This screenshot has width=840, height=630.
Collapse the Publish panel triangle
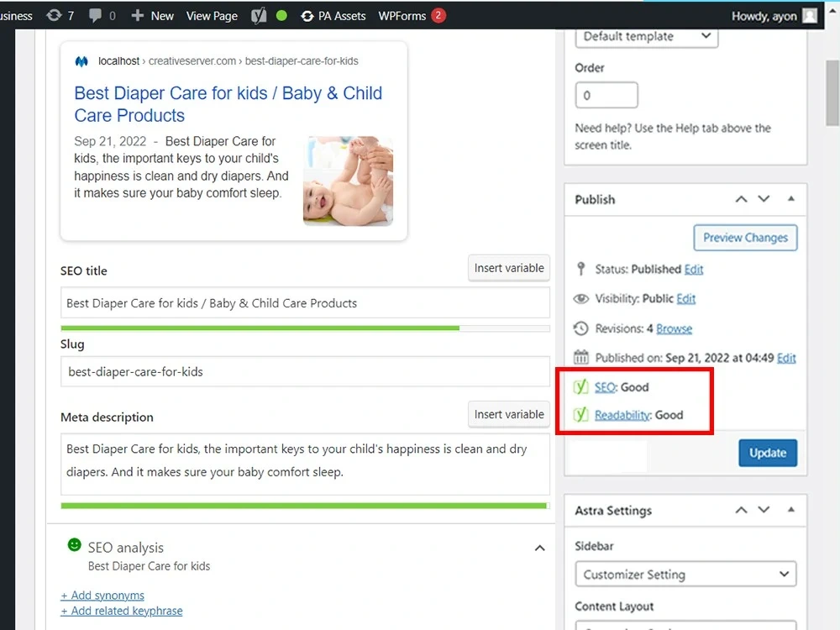pyautogui.click(x=790, y=199)
